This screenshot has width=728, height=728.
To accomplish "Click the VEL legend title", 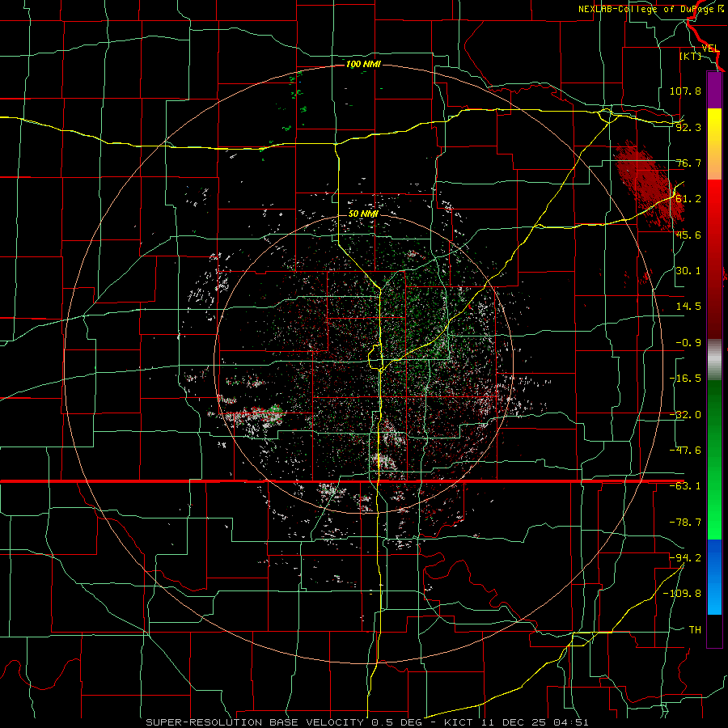I will 711,49.
